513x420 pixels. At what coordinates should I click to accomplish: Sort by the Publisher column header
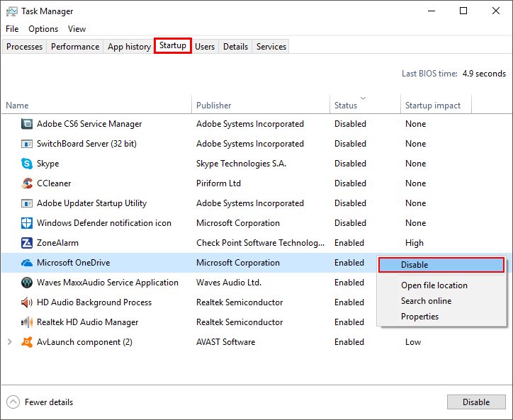point(261,105)
